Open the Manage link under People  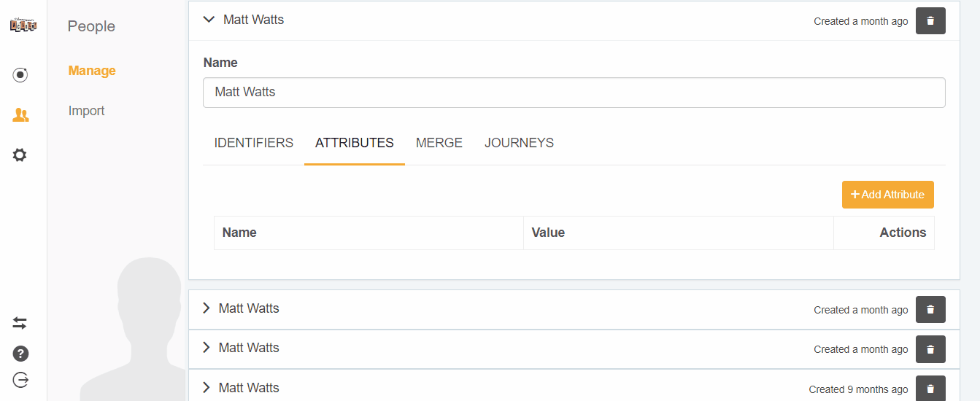click(x=92, y=71)
